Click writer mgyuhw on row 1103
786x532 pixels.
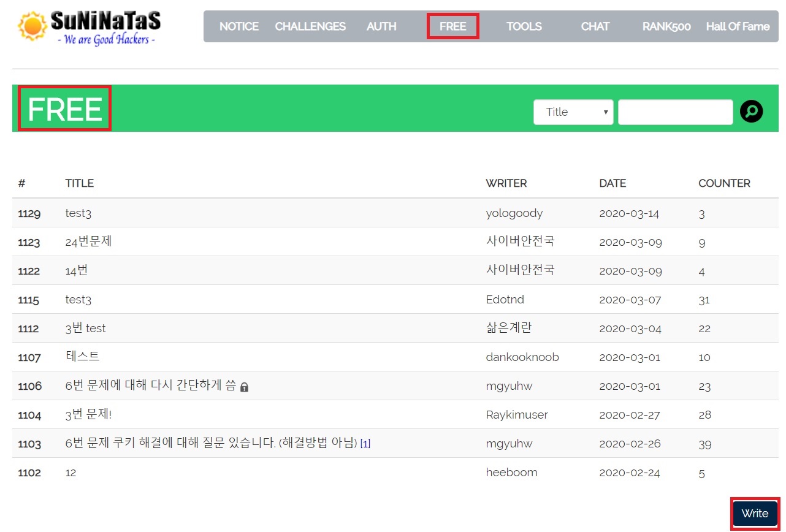pos(509,444)
